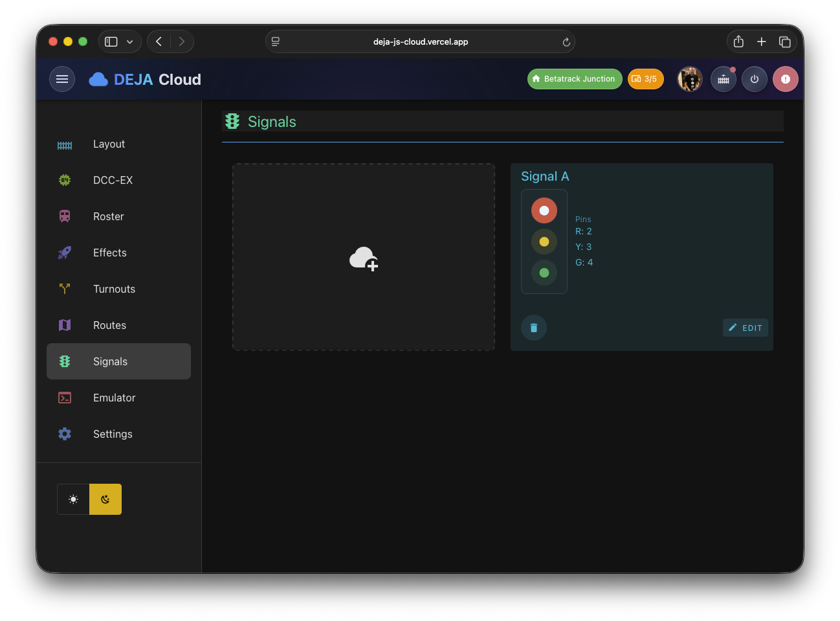Switch to dark mode using moon toggle
Image resolution: width=840 pixels, height=621 pixels.
coord(105,499)
